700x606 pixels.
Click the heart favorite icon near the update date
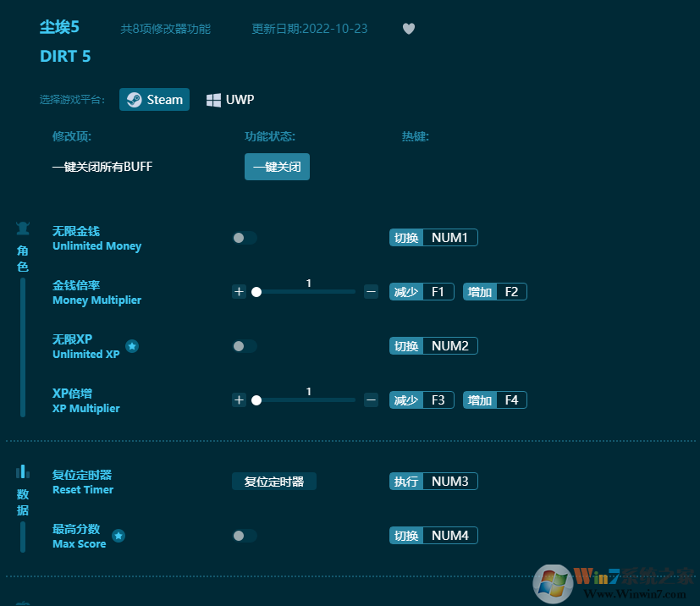coord(409,28)
